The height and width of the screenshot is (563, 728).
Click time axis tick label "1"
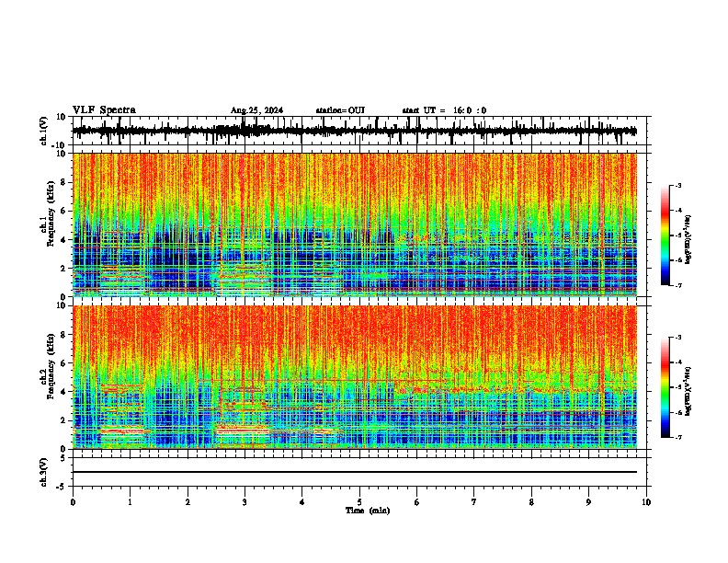130,502
